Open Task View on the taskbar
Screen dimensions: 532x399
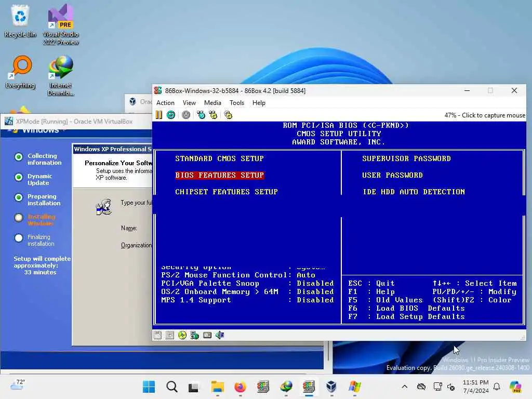194,387
